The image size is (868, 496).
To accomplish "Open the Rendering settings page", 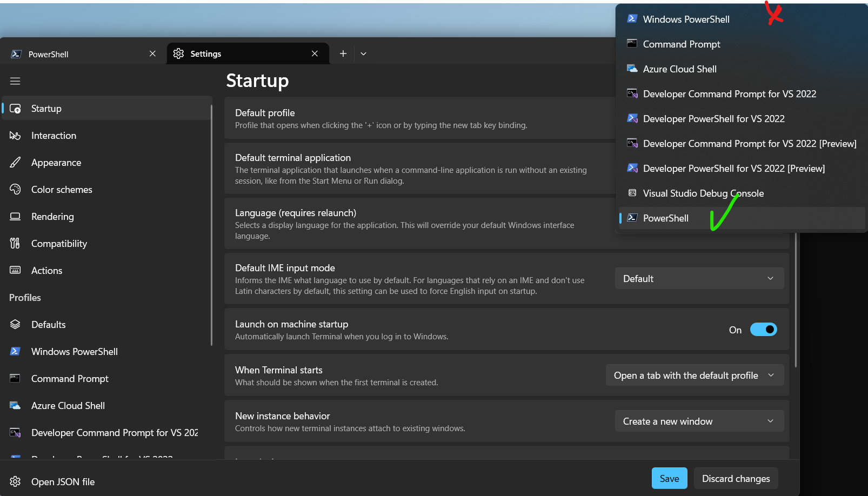I will point(52,217).
